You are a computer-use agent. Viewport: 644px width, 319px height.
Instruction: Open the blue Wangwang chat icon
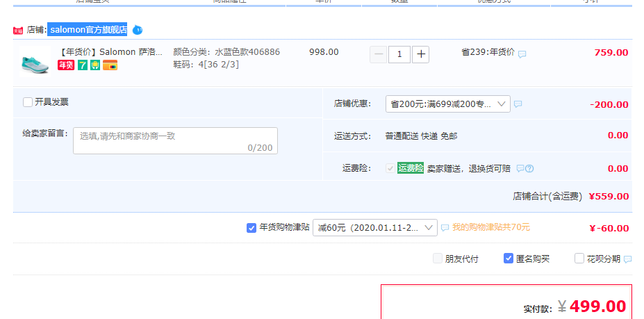click(x=137, y=30)
